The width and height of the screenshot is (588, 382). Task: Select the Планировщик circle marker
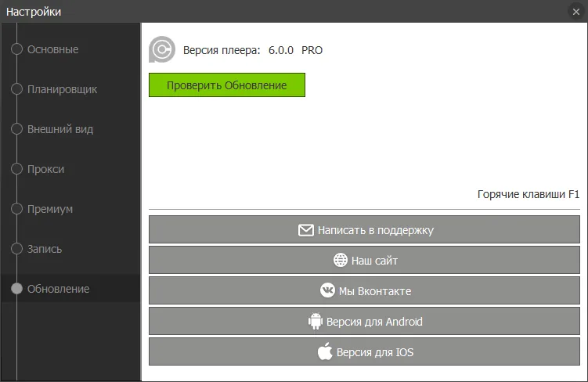click(16, 89)
